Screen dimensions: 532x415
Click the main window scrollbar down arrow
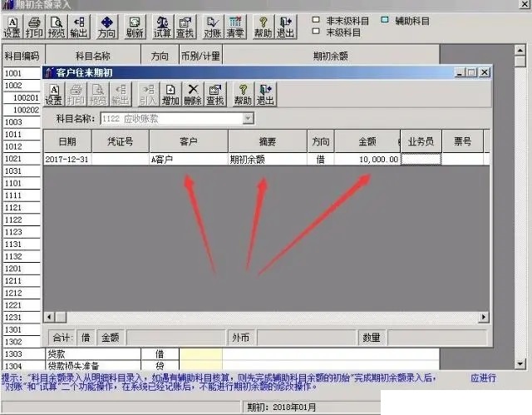[x=520, y=363]
